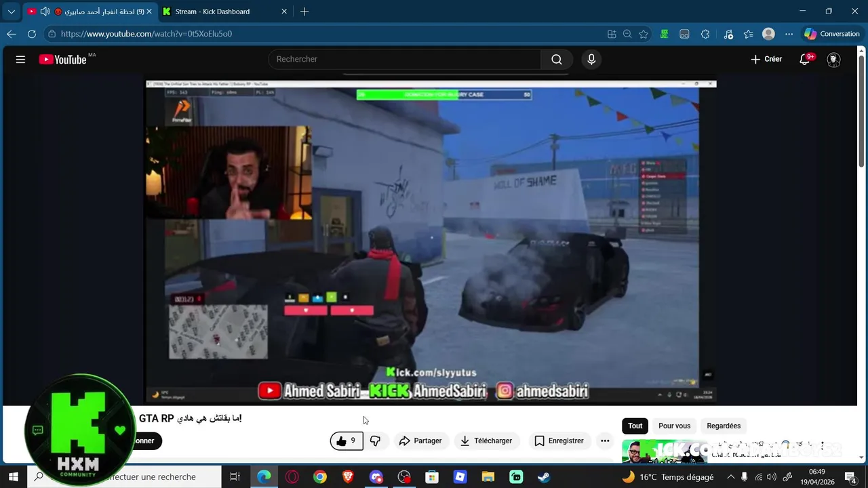868x488 pixels.
Task: Click the Créer button
Action: pos(766,60)
